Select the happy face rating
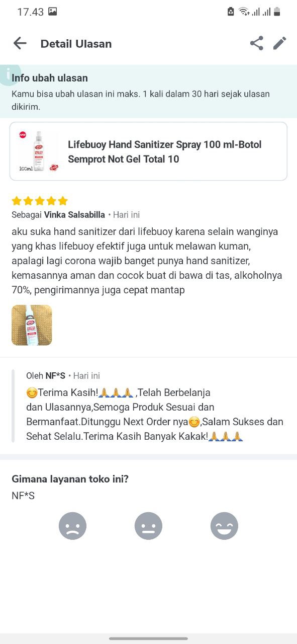 [x=224, y=526]
